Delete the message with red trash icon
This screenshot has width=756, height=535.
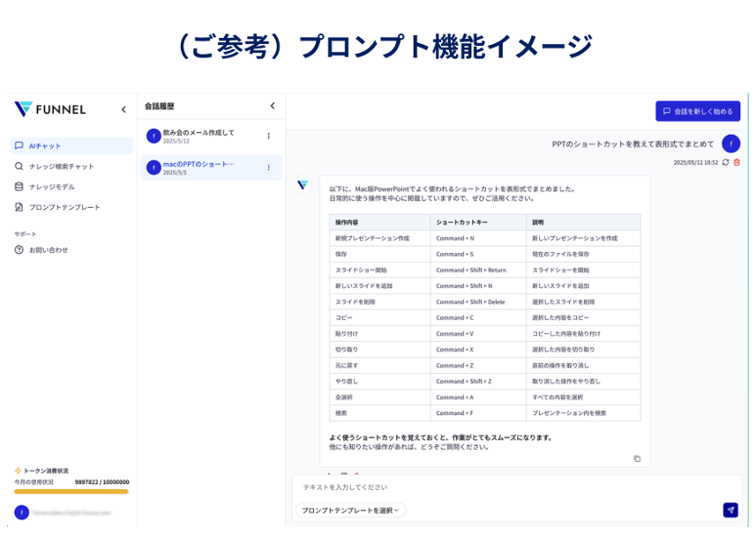737,162
